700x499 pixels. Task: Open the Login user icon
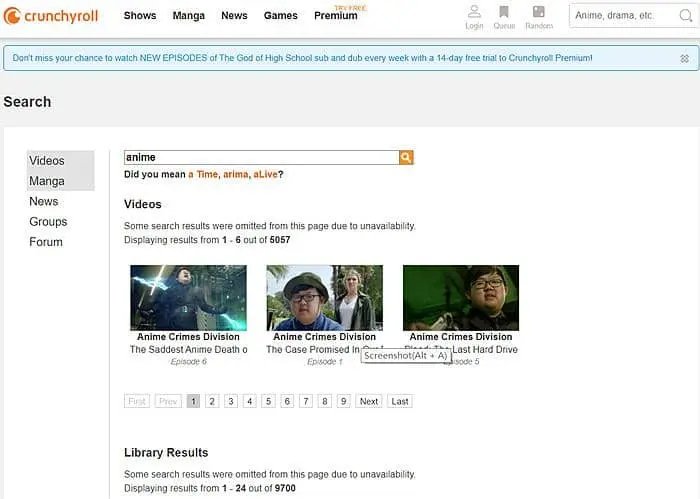(474, 17)
